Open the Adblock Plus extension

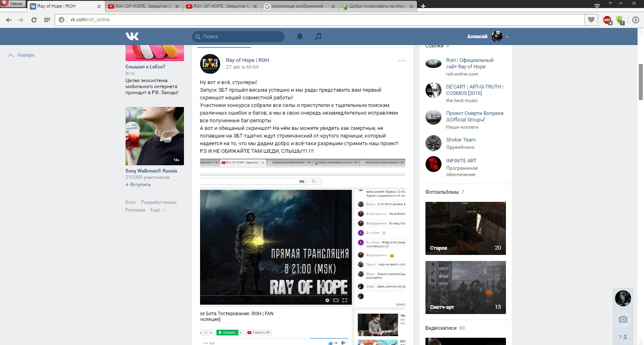607,20
